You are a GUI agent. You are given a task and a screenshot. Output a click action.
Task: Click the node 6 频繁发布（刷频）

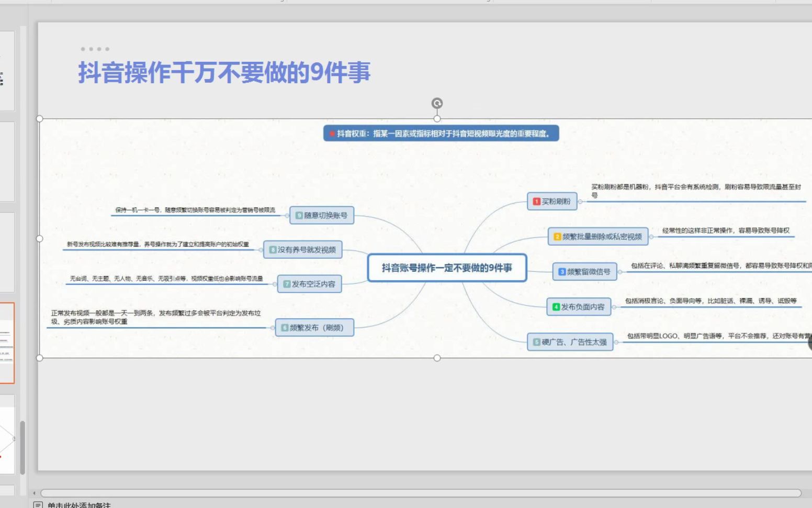314,327
